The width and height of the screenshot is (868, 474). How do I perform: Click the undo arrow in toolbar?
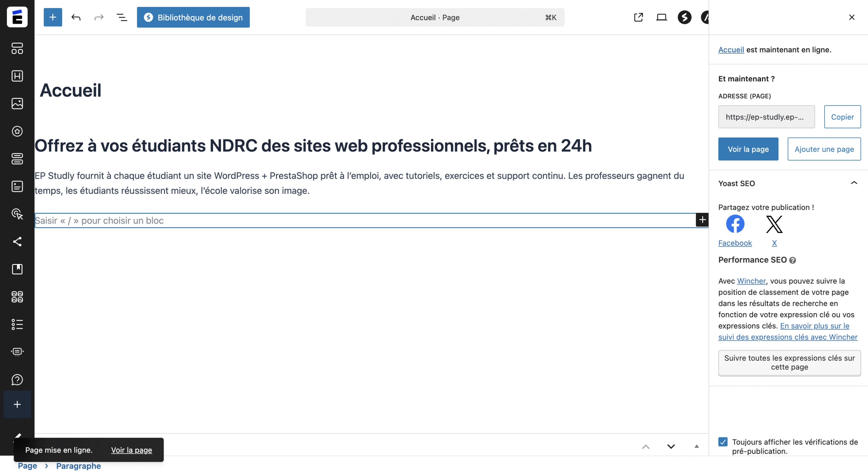[x=76, y=17]
